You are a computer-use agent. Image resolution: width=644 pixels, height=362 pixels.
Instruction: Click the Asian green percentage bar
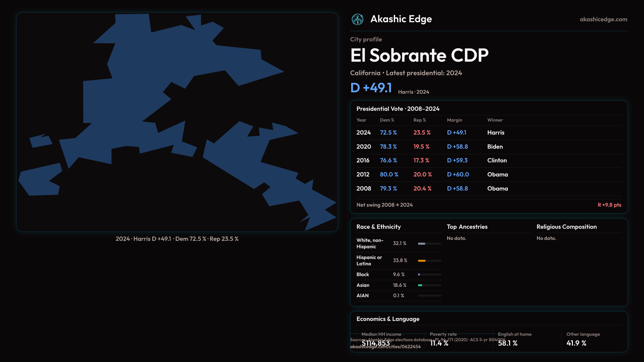tap(420, 285)
